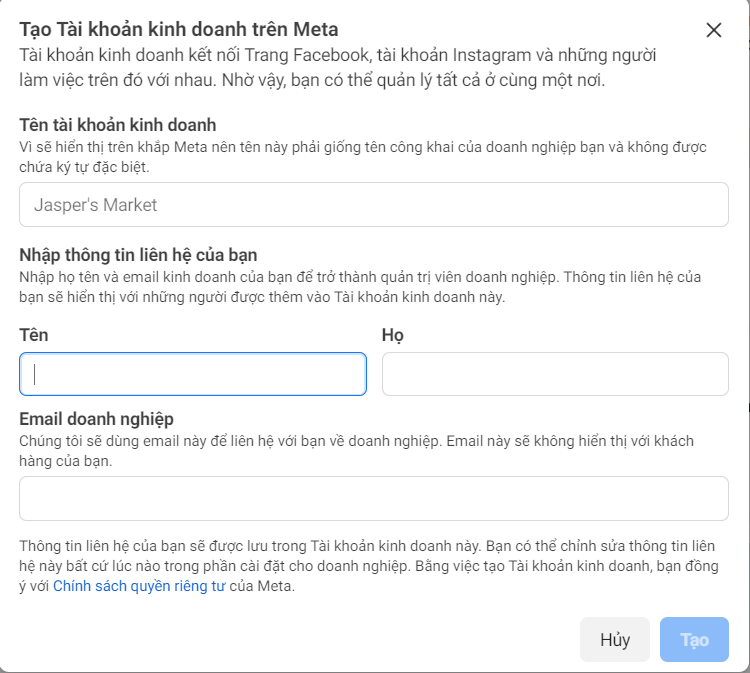Click the Nhập thông tin liên hệ heading
The width and height of the screenshot is (750, 673).
pos(139,255)
